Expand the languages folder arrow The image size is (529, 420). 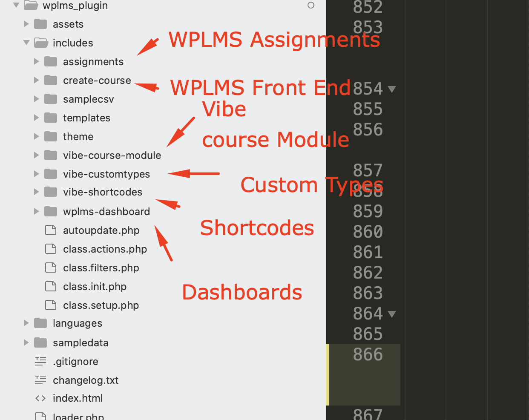[x=26, y=323]
